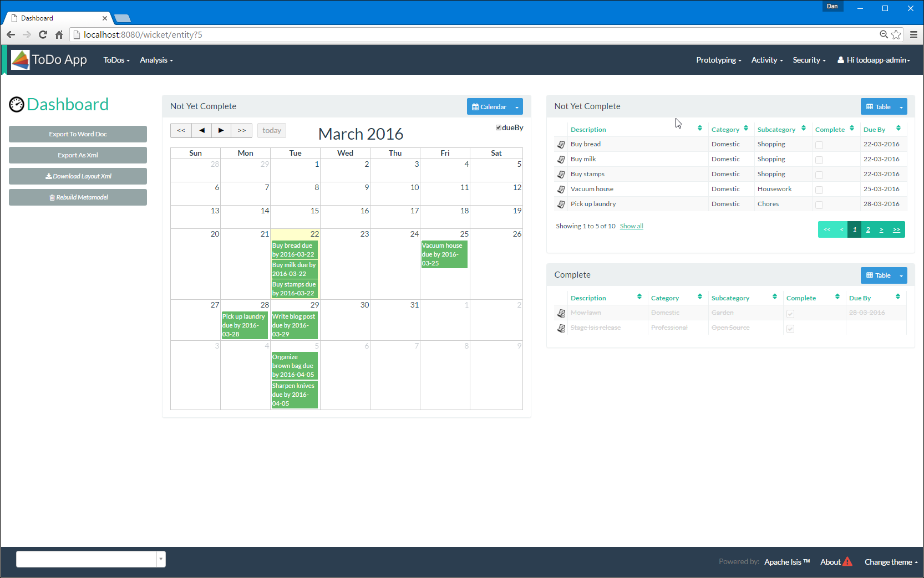Viewport: 924px width, 578px height.
Task: Toggle the dueBy checkbox above the calendar
Action: click(498, 127)
